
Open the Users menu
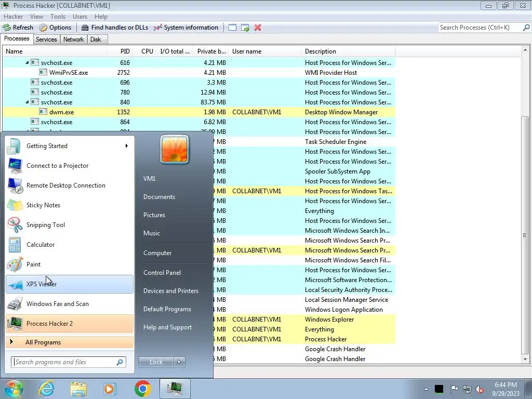pyautogui.click(x=79, y=16)
